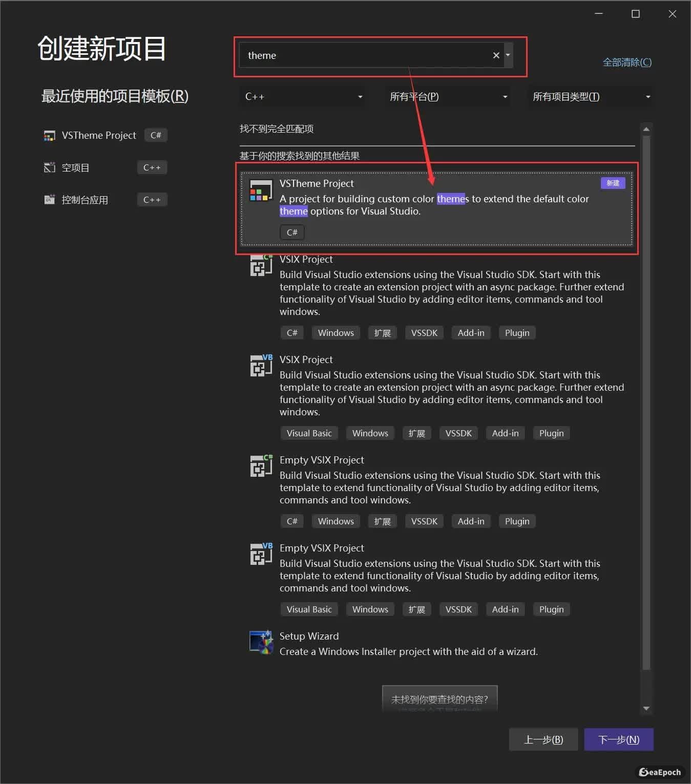Click the C++ tag beside 空项目
Screen dimensions: 691x784
pyautogui.click(x=152, y=167)
